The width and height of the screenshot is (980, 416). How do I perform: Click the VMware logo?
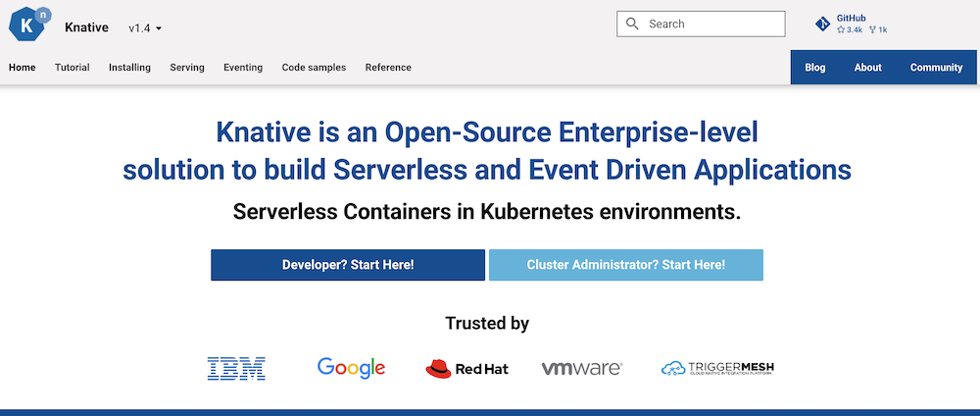click(x=582, y=369)
